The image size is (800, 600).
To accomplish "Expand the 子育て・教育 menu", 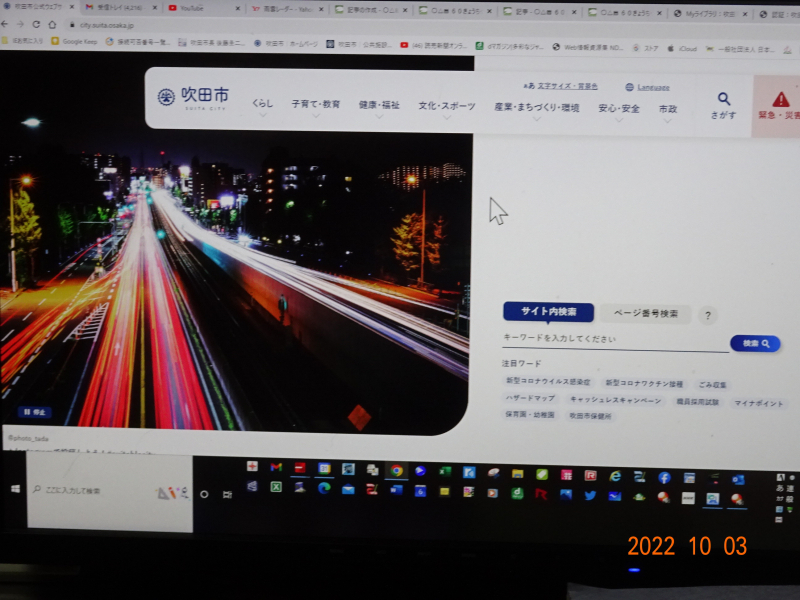I will 316,107.
